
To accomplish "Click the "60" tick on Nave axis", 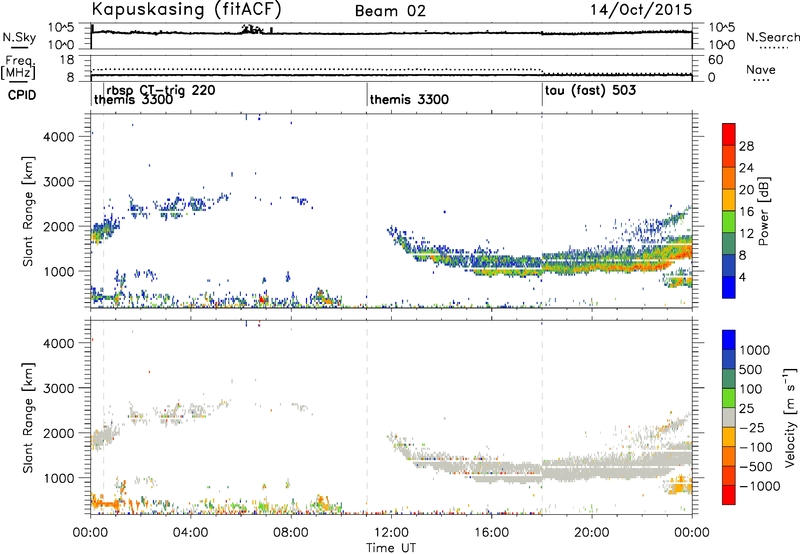I will click(715, 60).
